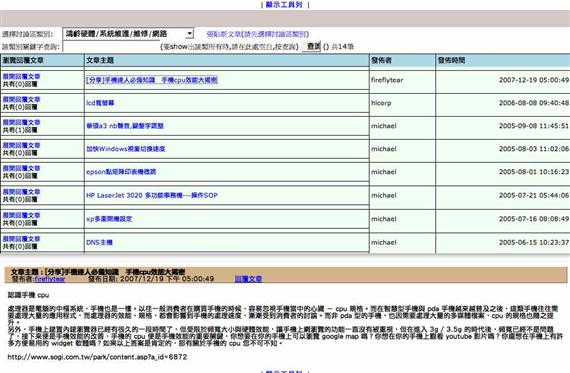Expand replies for the fireflytear article row
The image size is (570, 373).
coord(21,76)
